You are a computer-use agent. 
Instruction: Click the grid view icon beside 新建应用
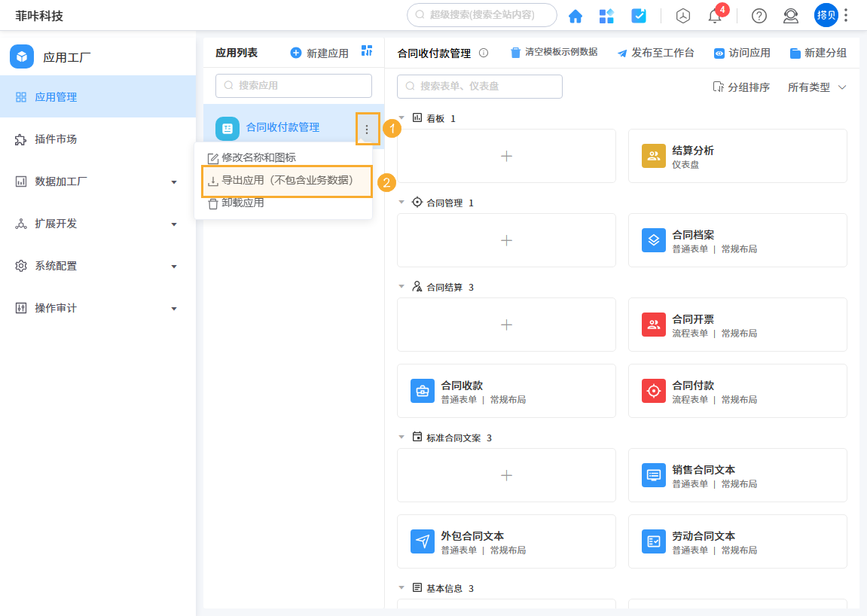[367, 51]
